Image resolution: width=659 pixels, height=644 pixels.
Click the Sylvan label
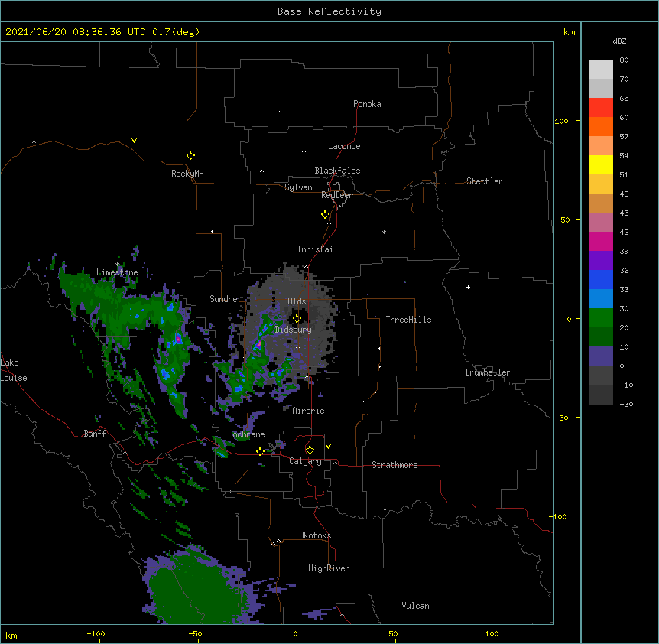(x=298, y=187)
